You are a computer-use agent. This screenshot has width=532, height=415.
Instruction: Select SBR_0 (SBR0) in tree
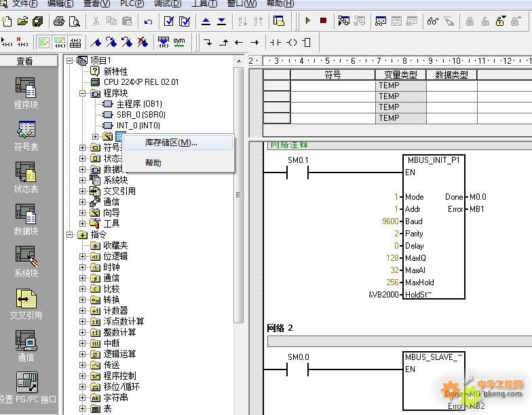click(141, 114)
